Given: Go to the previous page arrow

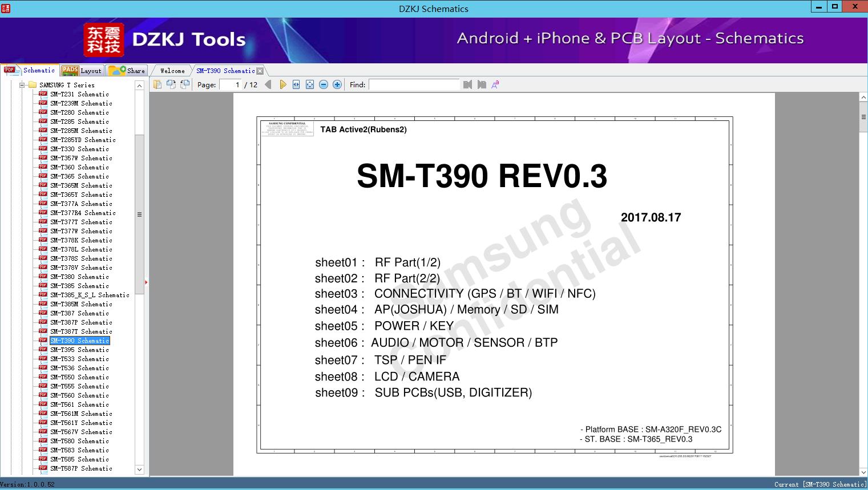Looking at the screenshot, I should 268,84.
